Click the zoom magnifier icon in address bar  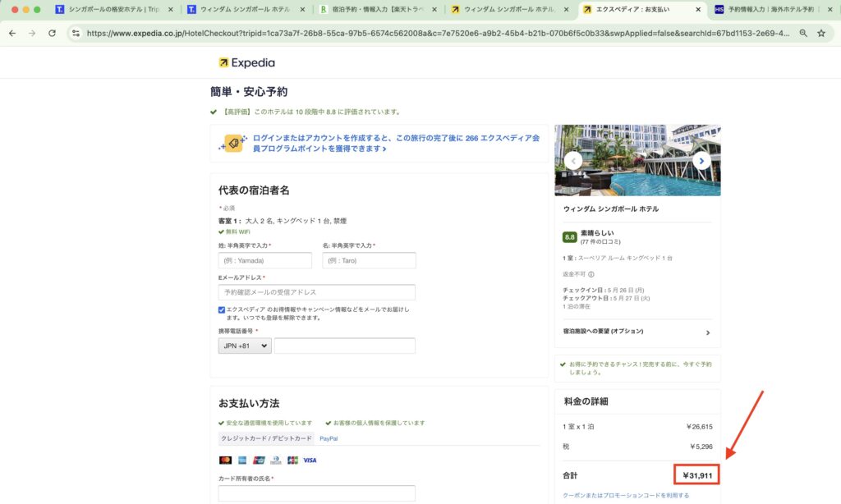point(803,33)
